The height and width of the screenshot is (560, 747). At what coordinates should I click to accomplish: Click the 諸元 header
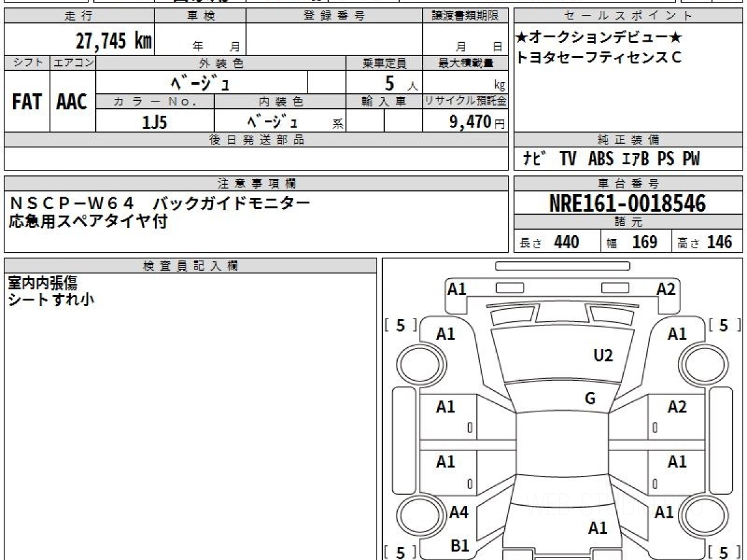pos(629,222)
